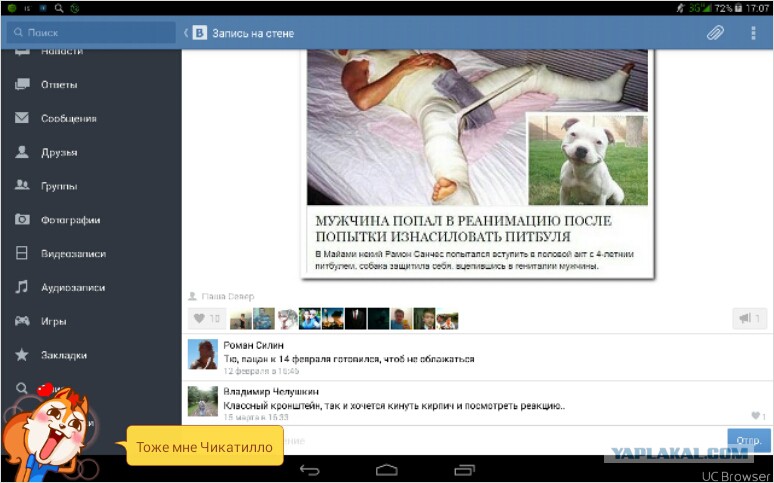Open the Группы groups icon
Screen dimensions: 774x483
[x=22, y=186]
